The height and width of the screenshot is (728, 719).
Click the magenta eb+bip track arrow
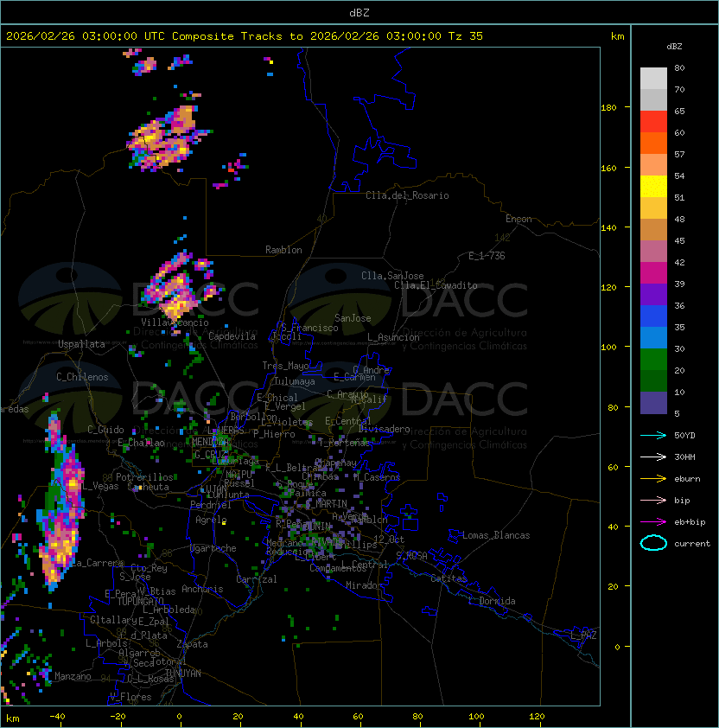tap(653, 522)
